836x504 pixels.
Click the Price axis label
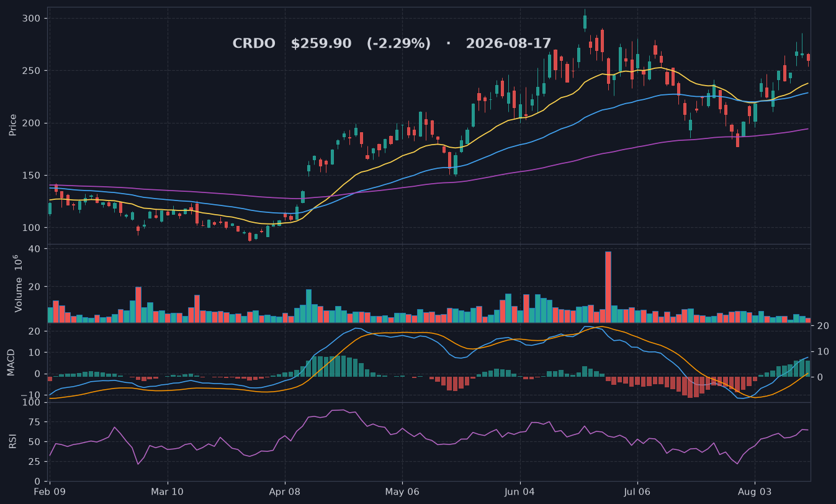pos(13,125)
